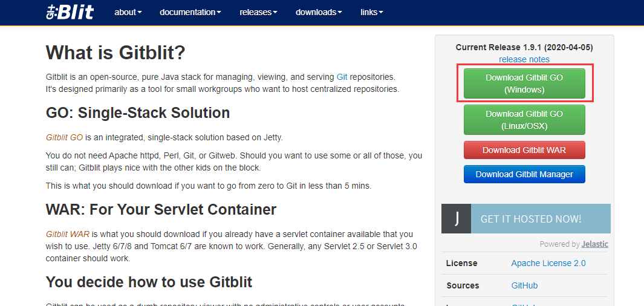Image resolution: width=644 pixels, height=306 pixels.
Task: Click the Sources label in the sidebar
Action: 463,285
